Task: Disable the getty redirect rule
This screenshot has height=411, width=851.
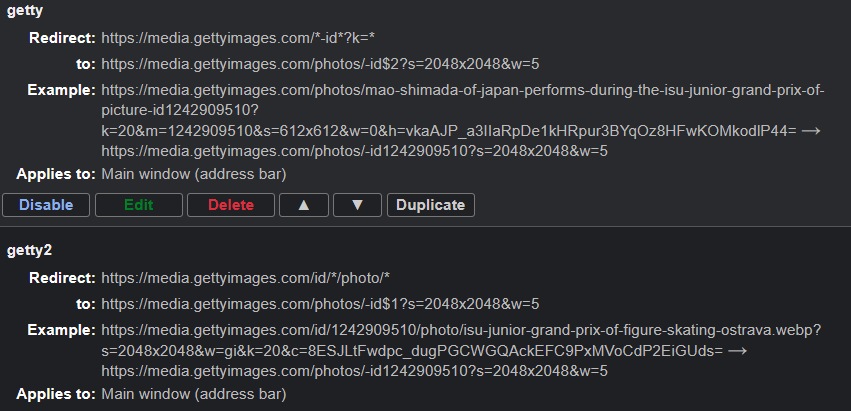Action: coord(47,205)
